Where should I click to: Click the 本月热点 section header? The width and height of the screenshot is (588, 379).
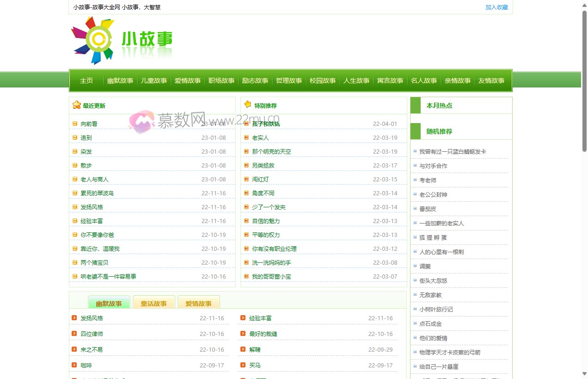[439, 106]
